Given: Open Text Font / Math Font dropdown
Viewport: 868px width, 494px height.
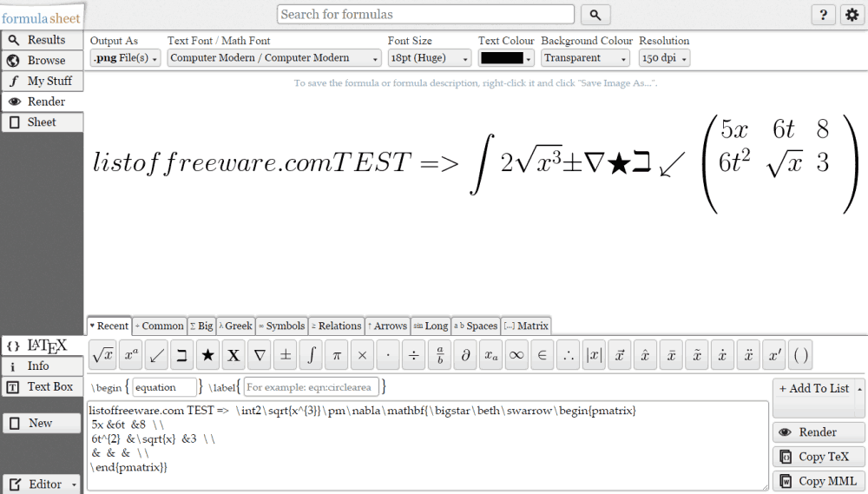Looking at the screenshot, I should pos(274,58).
